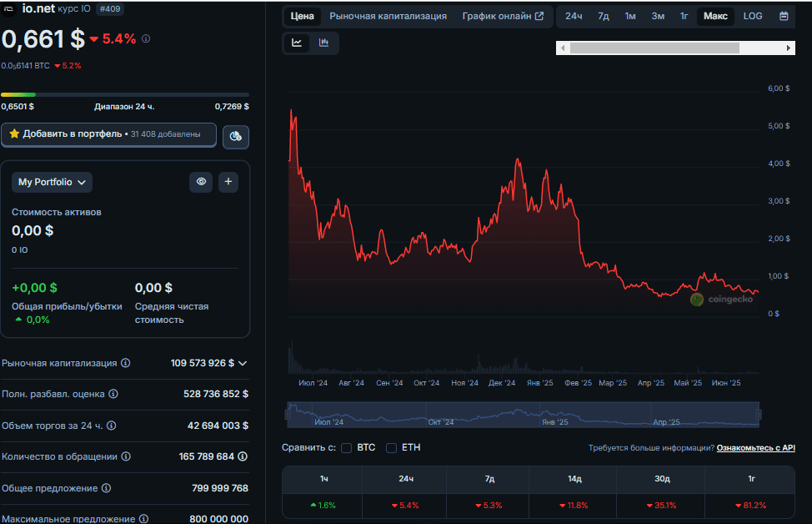Open the My Portfolio dropdown
The image size is (812, 524).
52,182
